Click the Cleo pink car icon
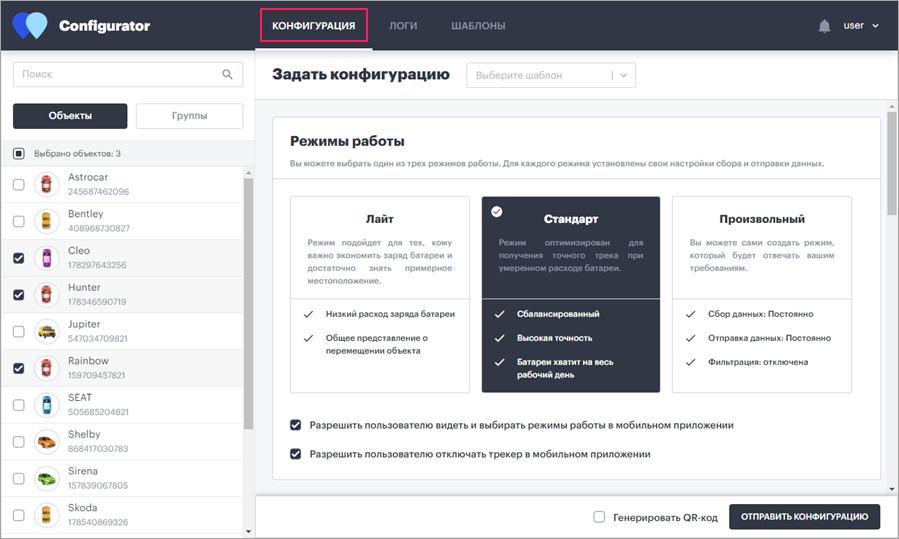Viewport: 899px width, 539px height. (46, 258)
